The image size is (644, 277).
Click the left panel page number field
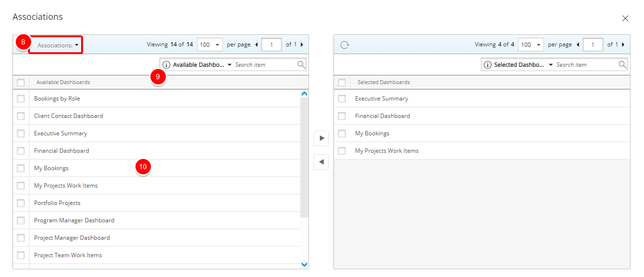pos(272,44)
